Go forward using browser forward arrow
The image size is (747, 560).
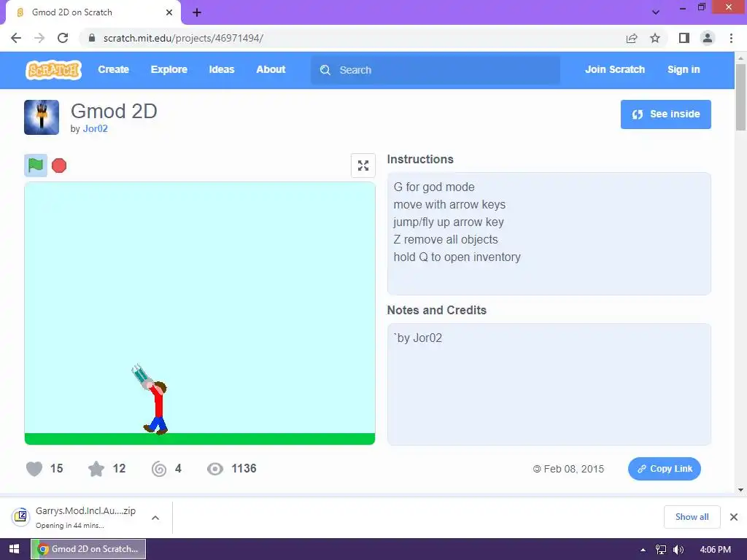(39, 38)
